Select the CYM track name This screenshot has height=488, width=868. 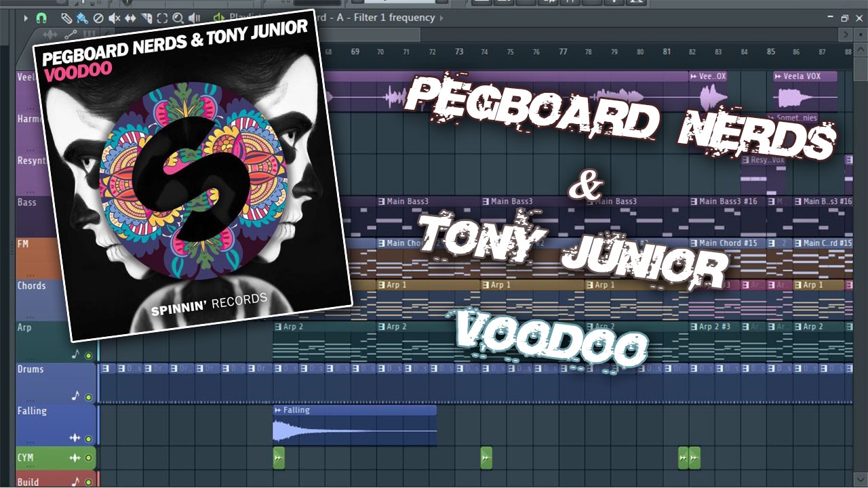click(x=25, y=458)
